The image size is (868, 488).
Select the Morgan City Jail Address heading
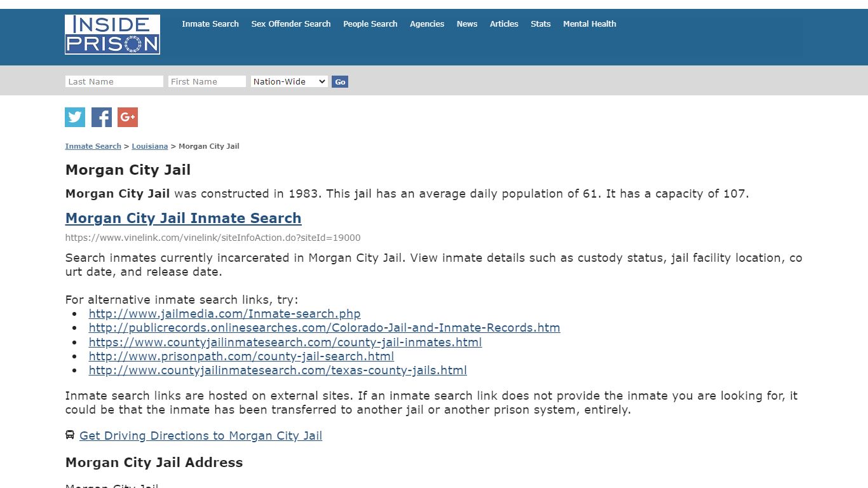click(x=154, y=462)
